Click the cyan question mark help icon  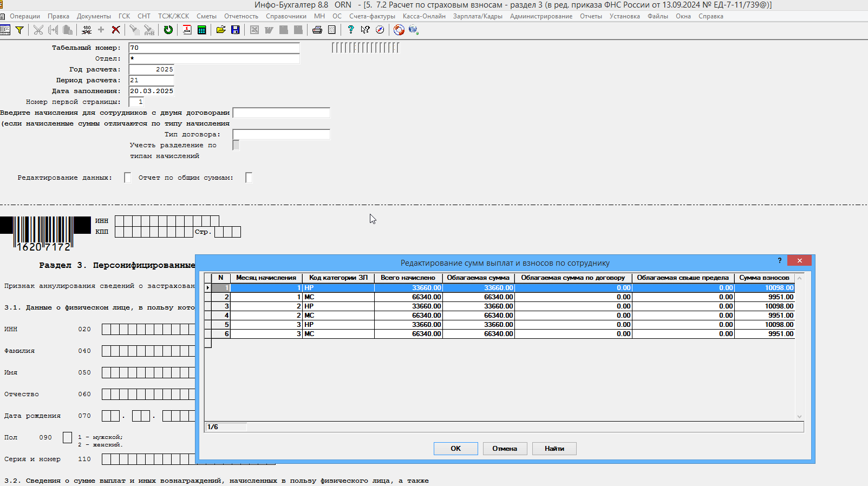(351, 30)
